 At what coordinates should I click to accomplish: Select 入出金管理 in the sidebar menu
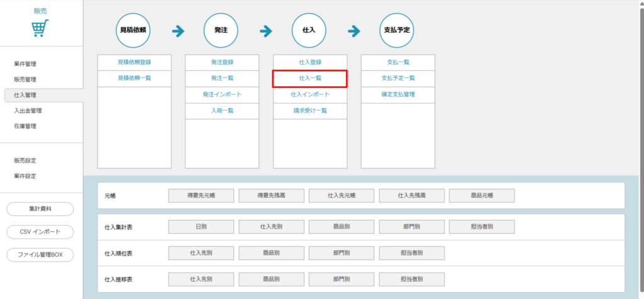[x=28, y=111]
